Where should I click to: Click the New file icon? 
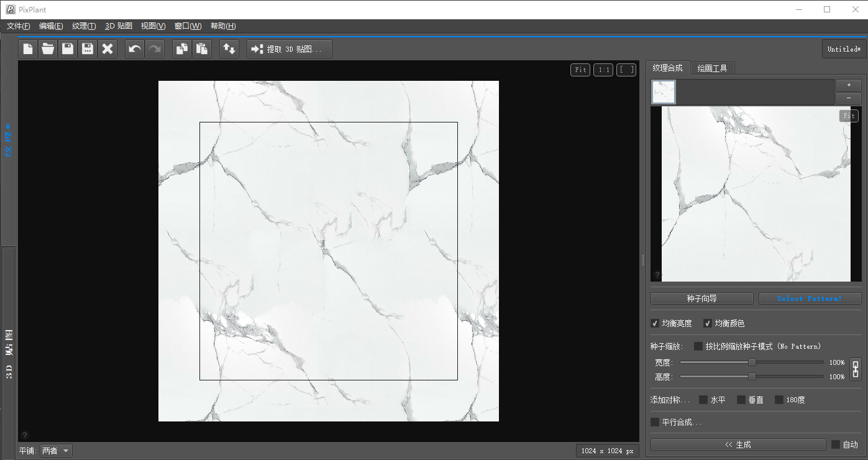coord(28,49)
